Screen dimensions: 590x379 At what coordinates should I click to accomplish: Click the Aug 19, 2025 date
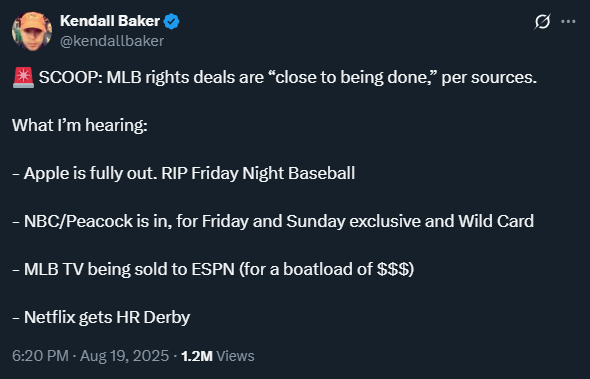pyautogui.click(x=125, y=356)
